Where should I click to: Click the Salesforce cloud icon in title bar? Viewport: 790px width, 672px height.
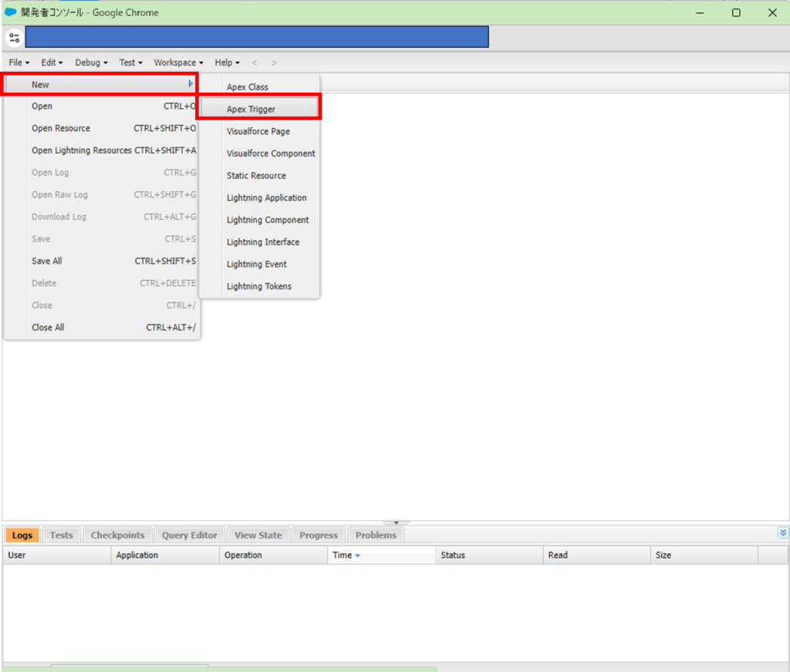click(x=11, y=12)
